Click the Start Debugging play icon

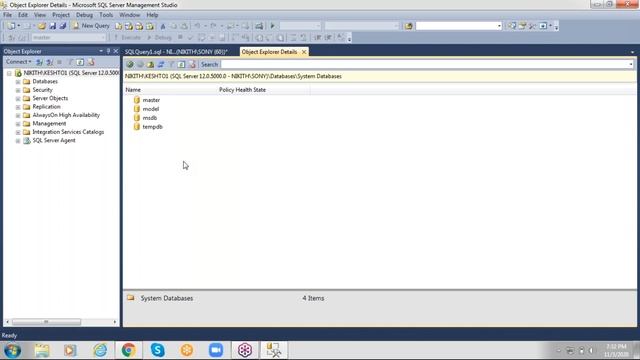click(272, 26)
